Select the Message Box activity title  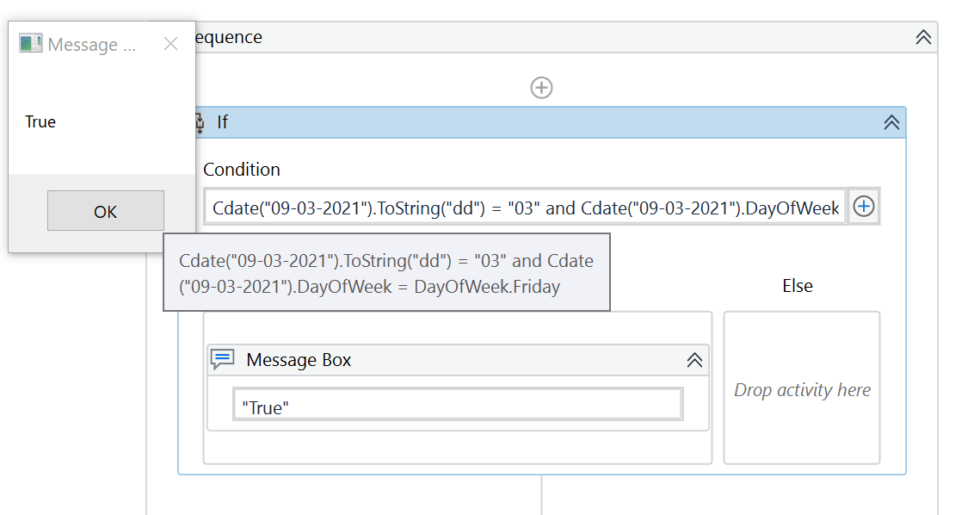point(299,360)
